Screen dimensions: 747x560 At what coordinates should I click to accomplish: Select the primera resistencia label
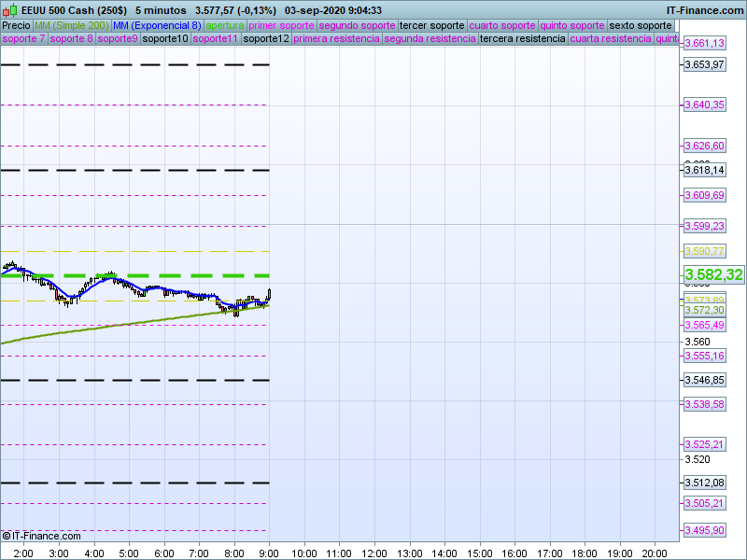(x=336, y=39)
